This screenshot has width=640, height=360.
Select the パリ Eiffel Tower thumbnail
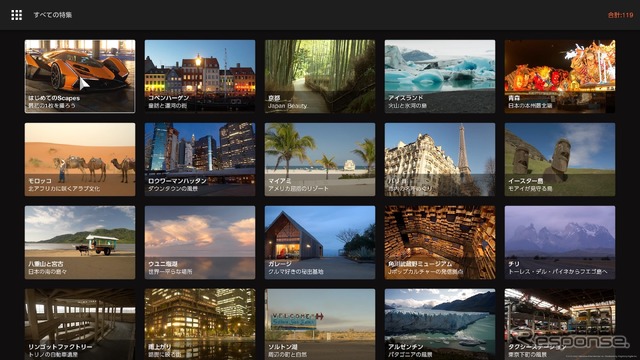coord(440,160)
